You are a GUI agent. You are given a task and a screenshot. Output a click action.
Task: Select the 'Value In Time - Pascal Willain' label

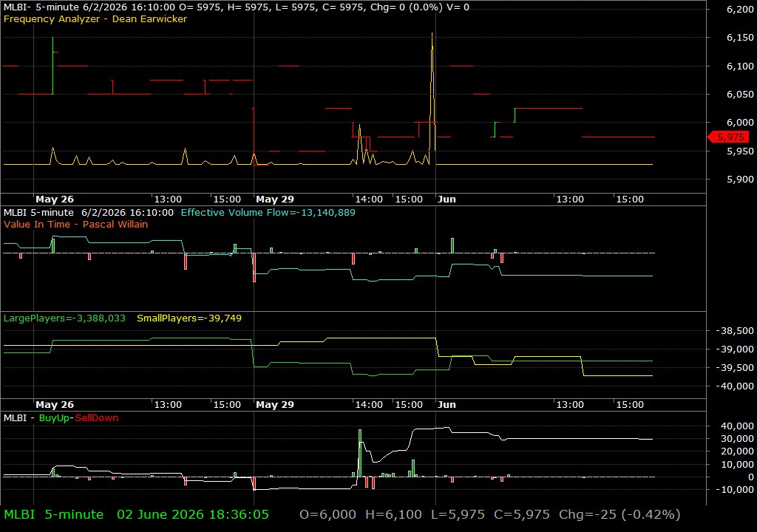coord(76,224)
